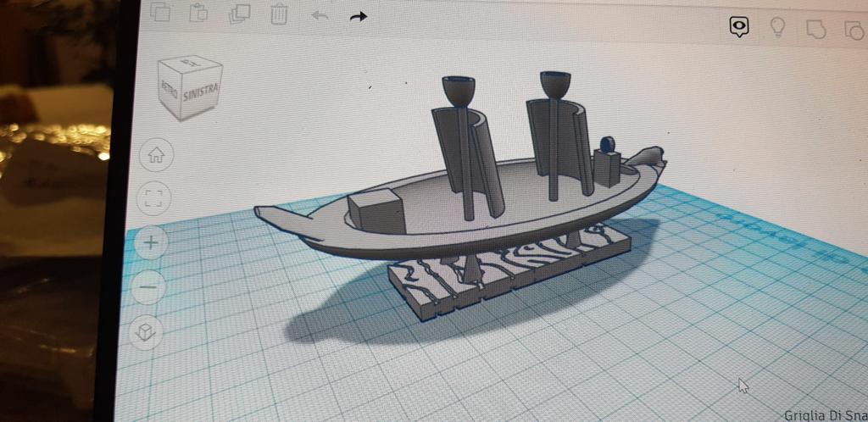Click the Copy icon in the top toolbar

pyautogui.click(x=160, y=12)
